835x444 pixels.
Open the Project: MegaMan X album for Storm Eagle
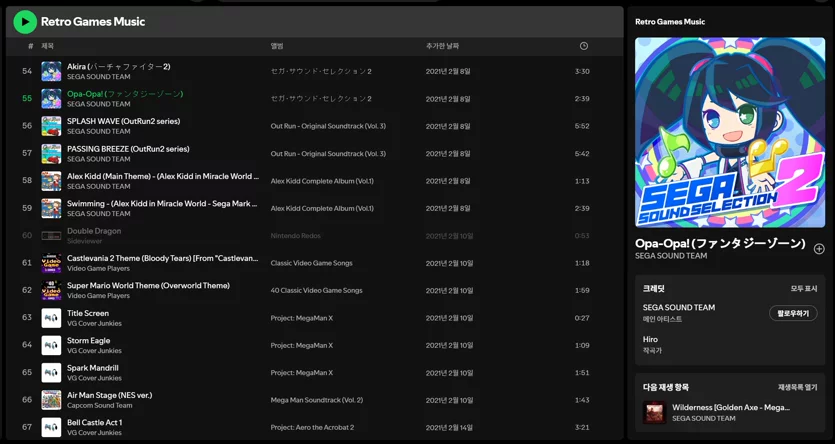click(301, 346)
